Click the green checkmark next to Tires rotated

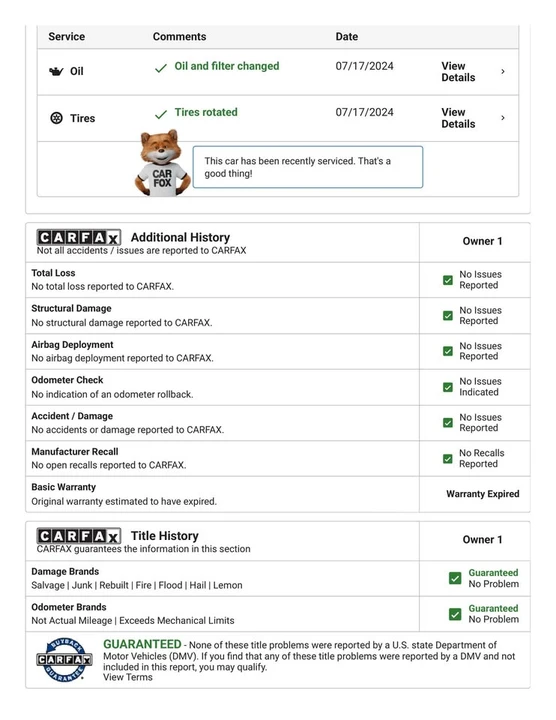coord(161,114)
